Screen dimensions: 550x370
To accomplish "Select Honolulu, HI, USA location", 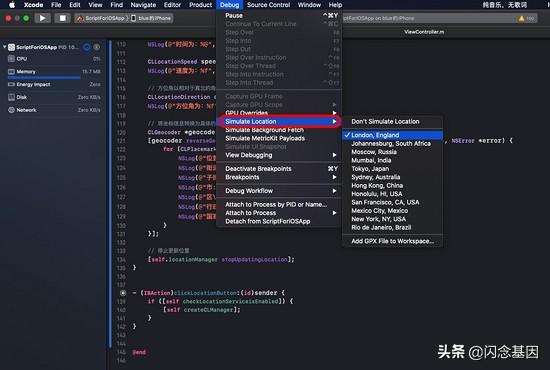I will tap(392, 194).
